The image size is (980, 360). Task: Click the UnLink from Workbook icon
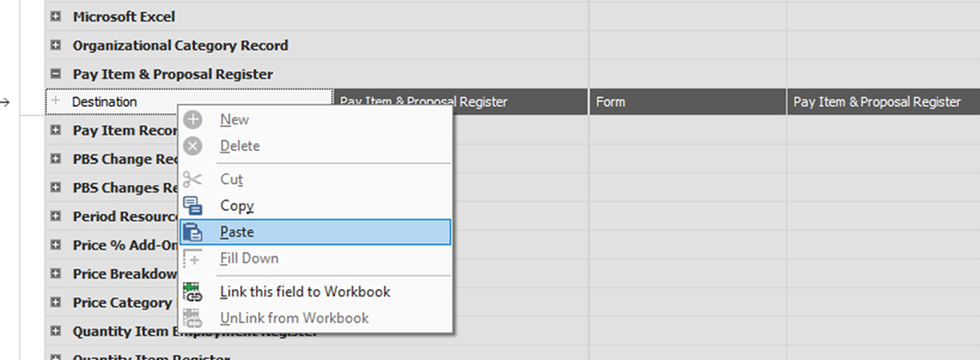click(x=193, y=318)
